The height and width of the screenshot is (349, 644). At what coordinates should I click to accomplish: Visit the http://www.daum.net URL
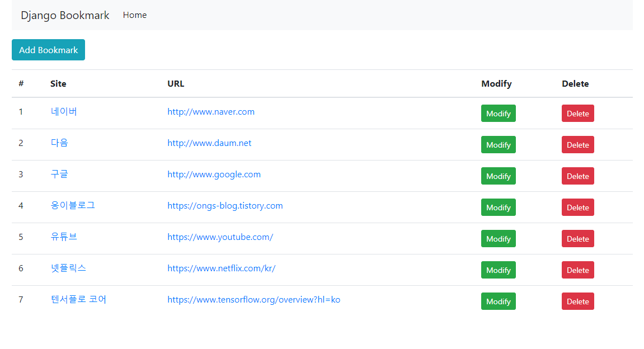(x=209, y=143)
